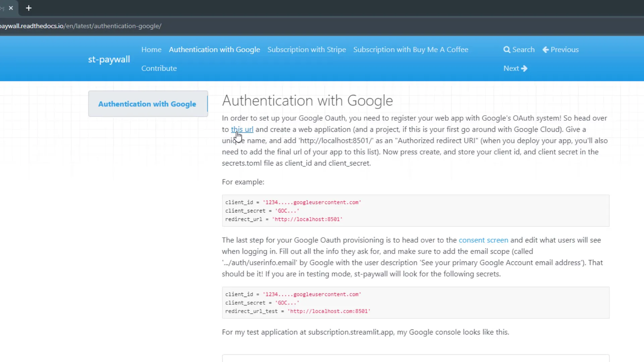Viewport: 644px width, 362px height.
Task: Go to the Previous page
Action: (560, 50)
